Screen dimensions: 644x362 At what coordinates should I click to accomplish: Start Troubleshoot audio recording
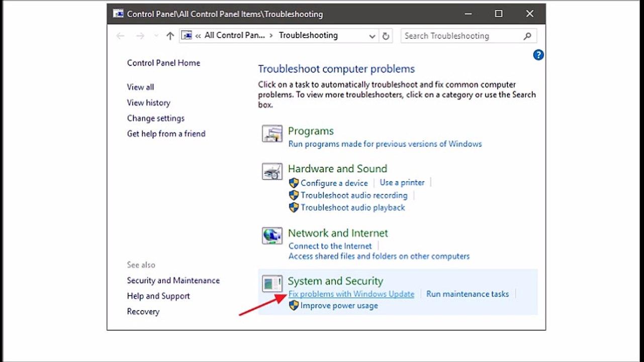tap(354, 195)
